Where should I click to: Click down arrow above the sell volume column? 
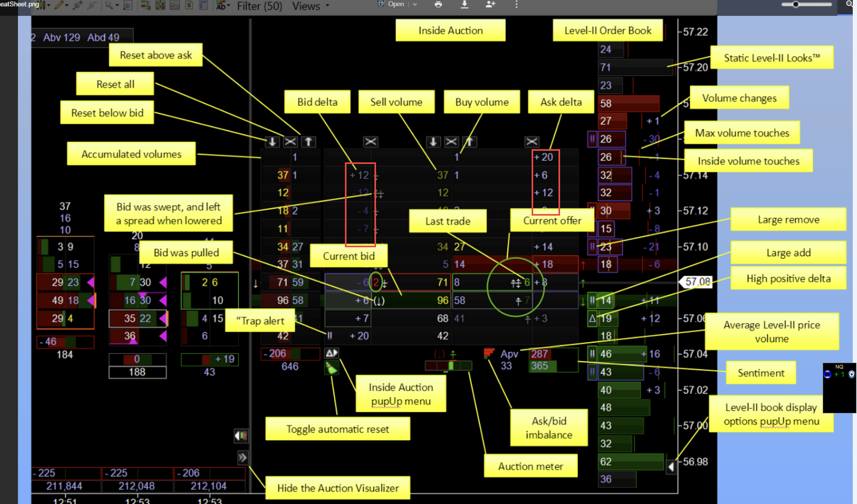(433, 141)
